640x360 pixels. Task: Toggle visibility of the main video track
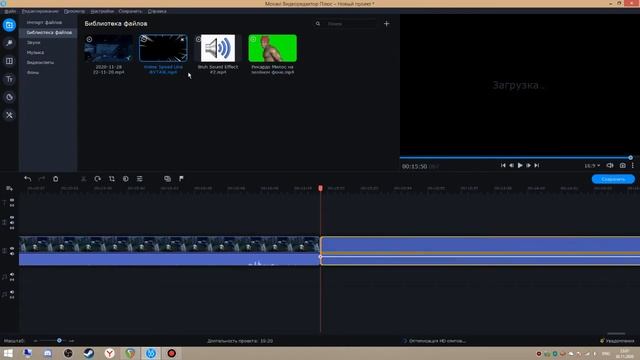12,248
